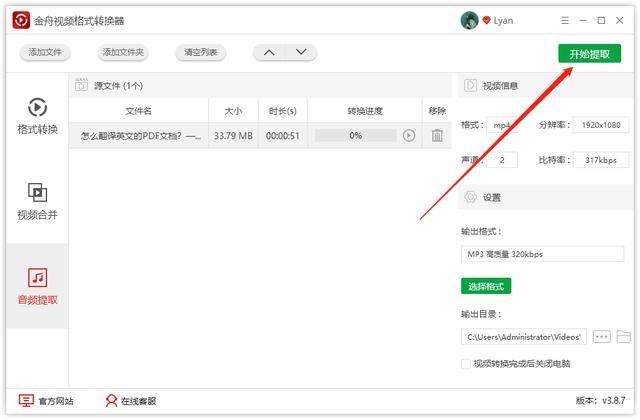
Task: Click the 添加文件 button
Action: pyautogui.click(x=45, y=53)
